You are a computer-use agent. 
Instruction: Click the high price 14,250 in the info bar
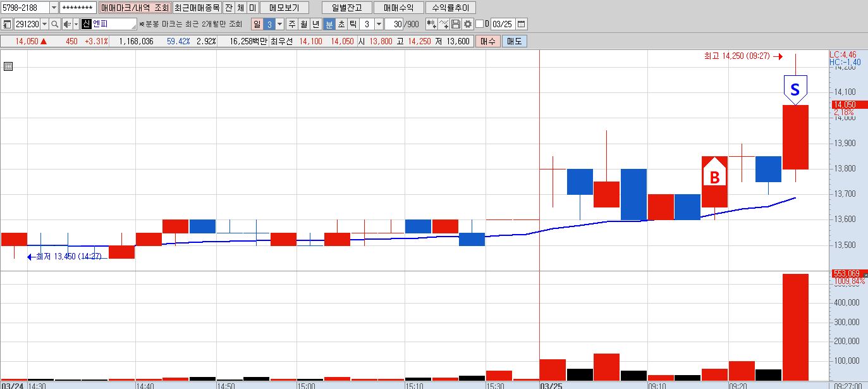pyautogui.click(x=419, y=41)
